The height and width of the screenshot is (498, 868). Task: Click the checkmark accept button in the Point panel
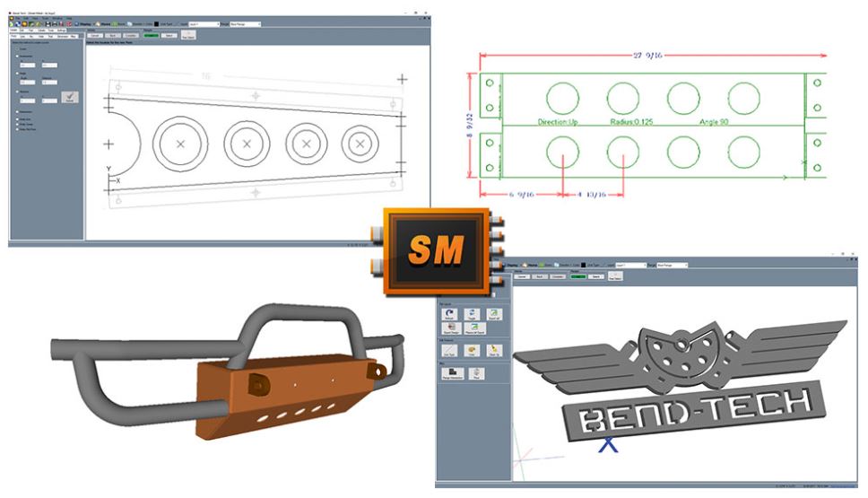click(70, 97)
